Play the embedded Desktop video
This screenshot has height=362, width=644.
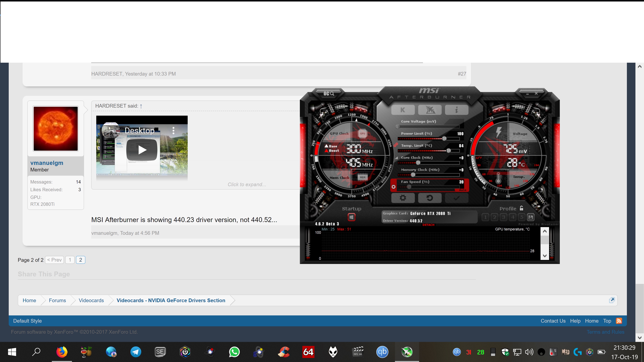142,150
